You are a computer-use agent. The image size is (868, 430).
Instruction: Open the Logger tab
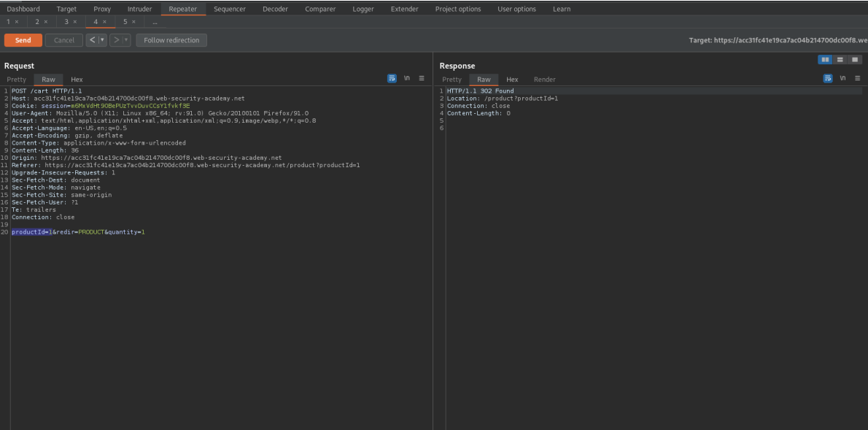pyautogui.click(x=363, y=9)
